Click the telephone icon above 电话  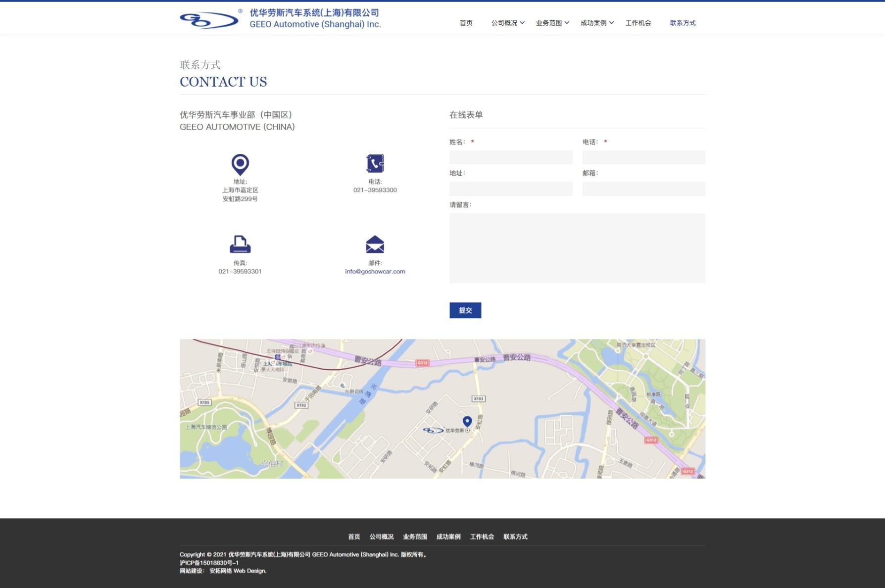[375, 163]
